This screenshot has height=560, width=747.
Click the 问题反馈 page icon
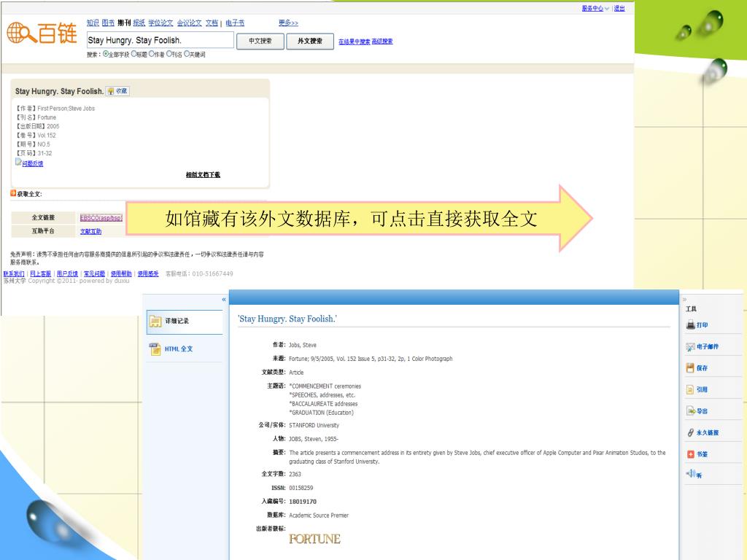click(18, 163)
